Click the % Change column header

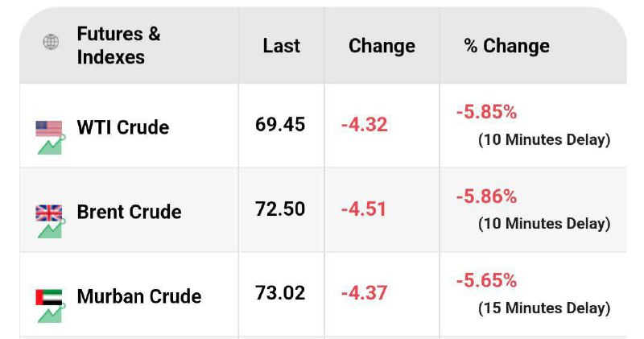(506, 46)
